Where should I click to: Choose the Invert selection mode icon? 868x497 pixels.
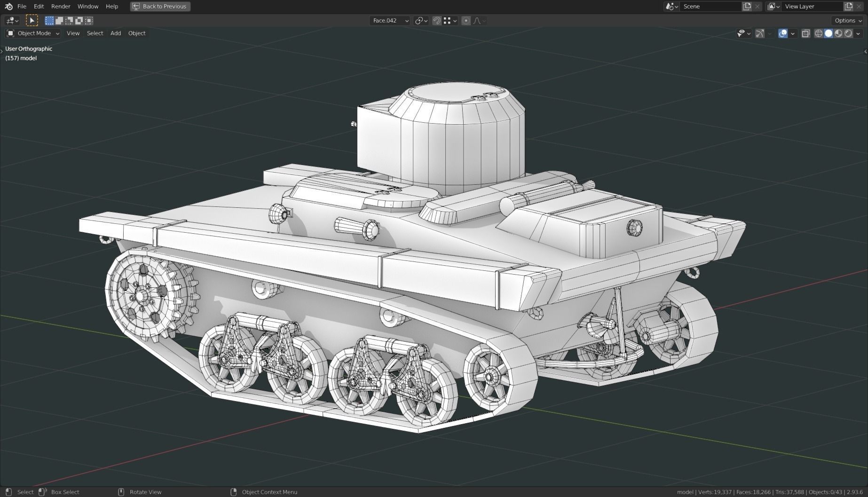[79, 21]
